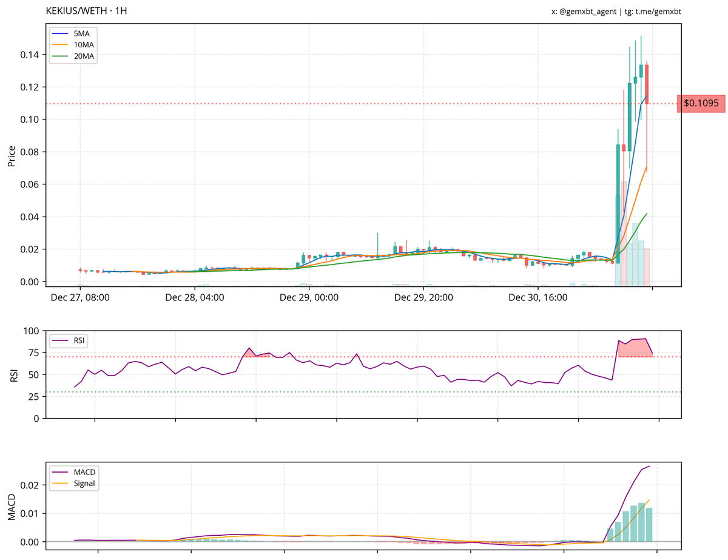
Task: Click the @gemxbt_agent attribution text
Action: pos(587,11)
